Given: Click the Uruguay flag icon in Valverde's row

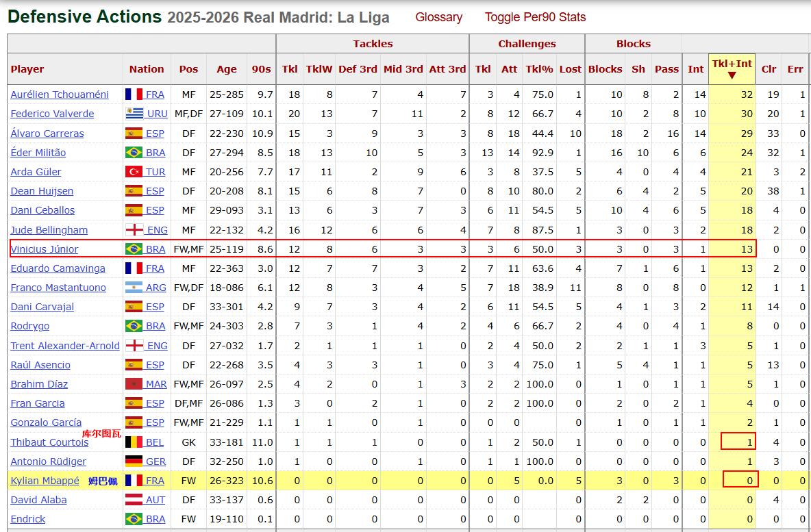Looking at the screenshot, I should (x=134, y=114).
